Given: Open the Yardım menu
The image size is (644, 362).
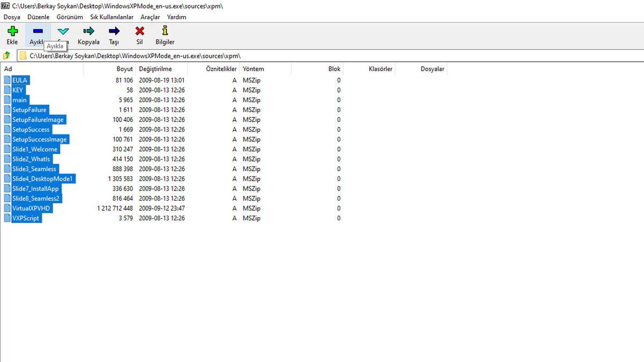Looking at the screenshot, I should (x=177, y=17).
